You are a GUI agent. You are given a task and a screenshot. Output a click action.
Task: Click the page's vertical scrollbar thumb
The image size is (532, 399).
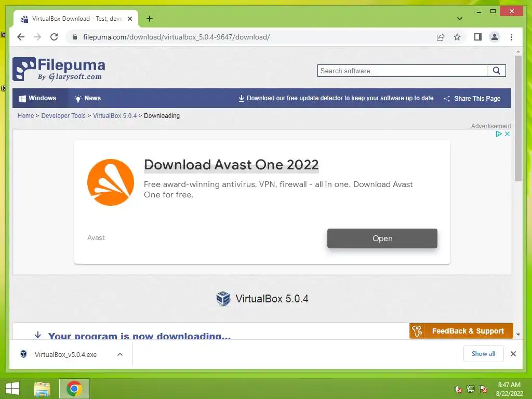(518, 119)
